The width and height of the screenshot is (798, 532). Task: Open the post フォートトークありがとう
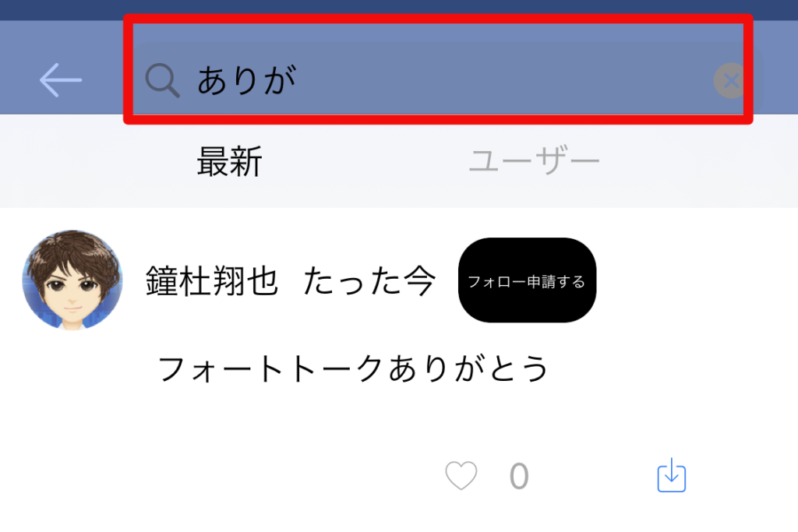[x=353, y=368]
